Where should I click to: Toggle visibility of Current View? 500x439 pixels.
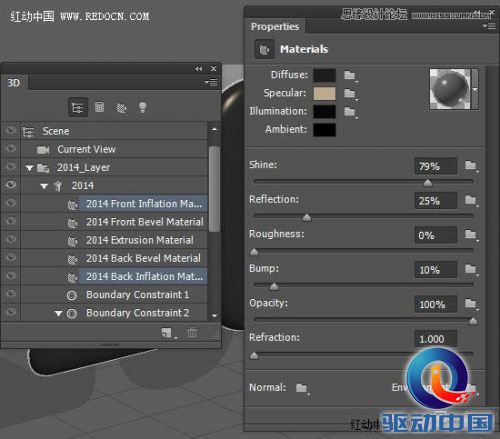[x=11, y=148]
